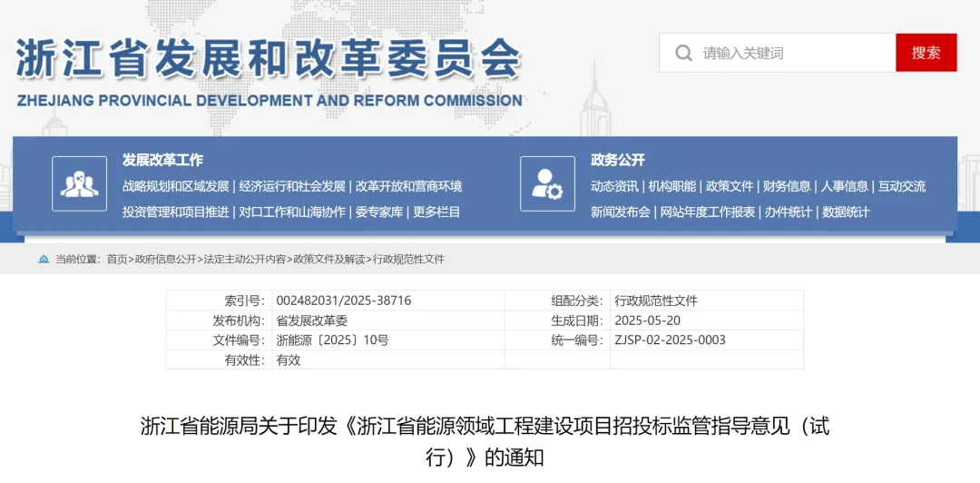Open the 发展改革工作 heading

click(x=162, y=160)
